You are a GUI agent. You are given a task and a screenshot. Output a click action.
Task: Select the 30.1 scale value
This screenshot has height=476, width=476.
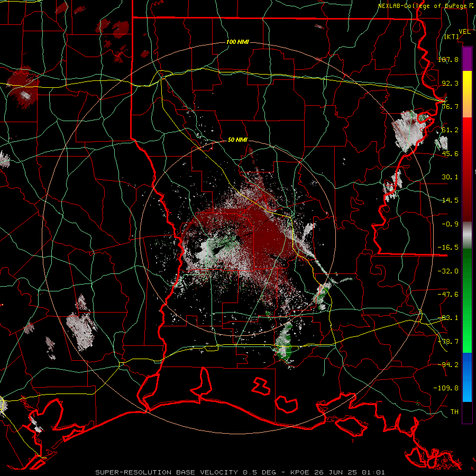(x=450, y=177)
